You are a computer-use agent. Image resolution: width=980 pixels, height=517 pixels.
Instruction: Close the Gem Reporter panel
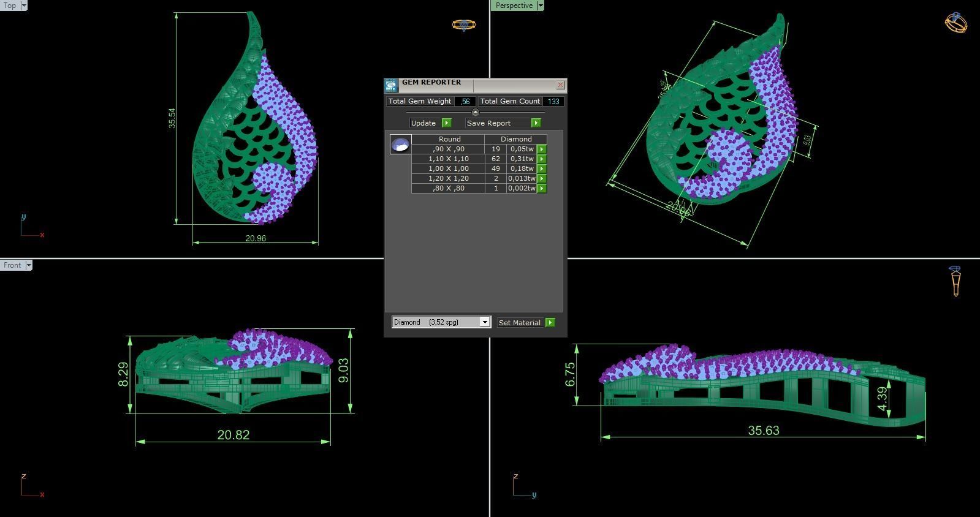point(560,85)
